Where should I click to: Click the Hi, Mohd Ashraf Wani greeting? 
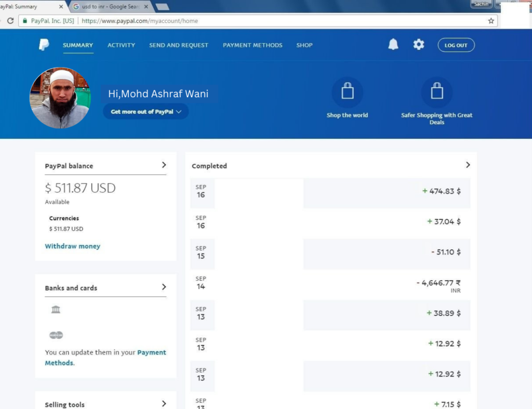[x=158, y=94]
